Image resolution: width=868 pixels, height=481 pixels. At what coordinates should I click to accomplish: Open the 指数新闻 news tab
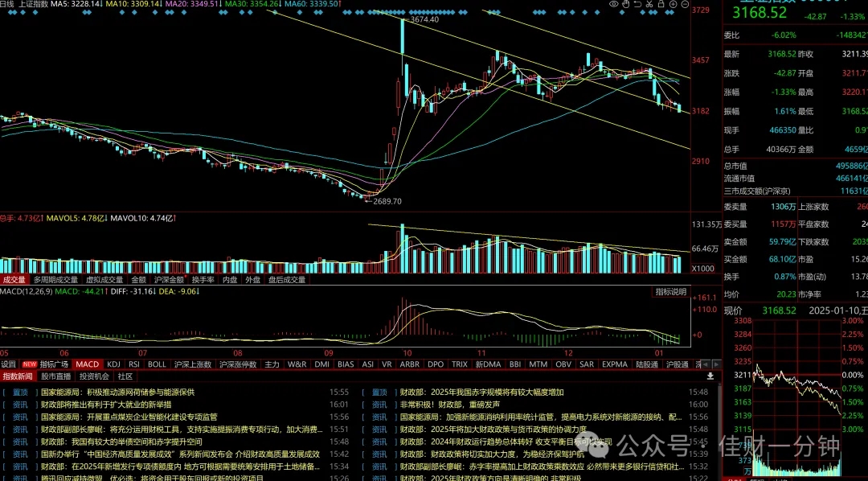tap(17, 376)
